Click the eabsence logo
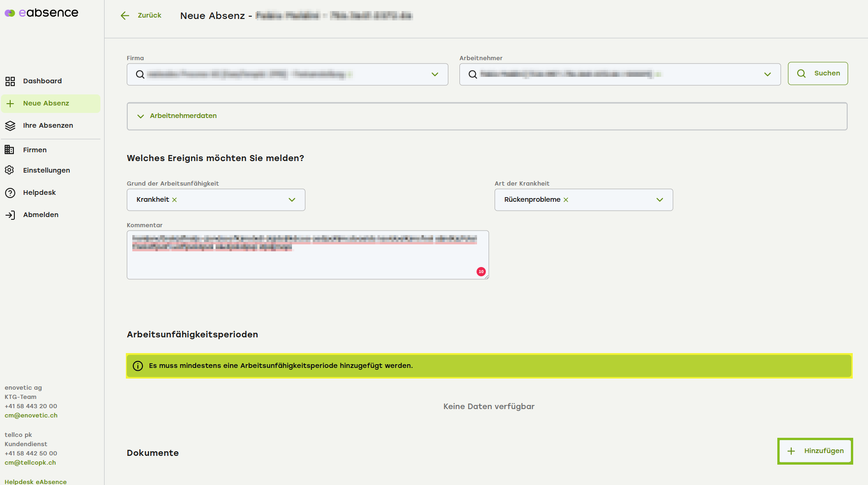This screenshot has height=485, width=868. [x=42, y=13]
